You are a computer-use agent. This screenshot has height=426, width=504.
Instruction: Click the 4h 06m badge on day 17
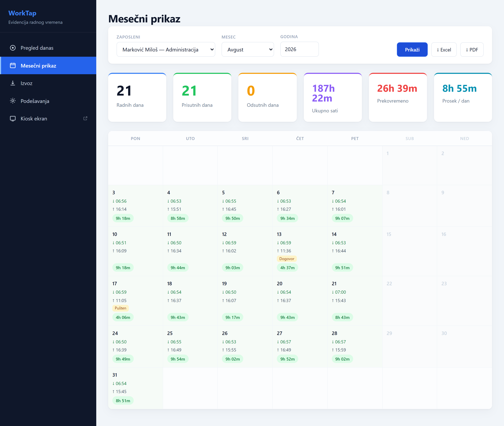123,317
